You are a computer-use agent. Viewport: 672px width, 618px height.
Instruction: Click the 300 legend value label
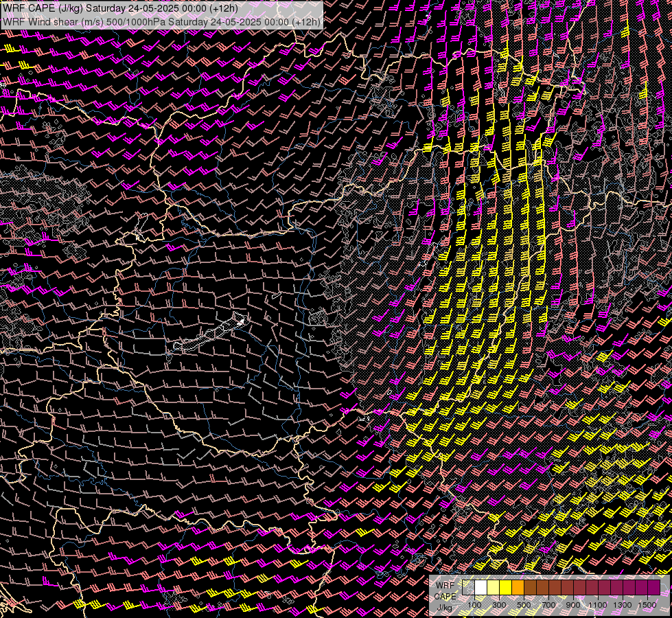click(499, 605)
